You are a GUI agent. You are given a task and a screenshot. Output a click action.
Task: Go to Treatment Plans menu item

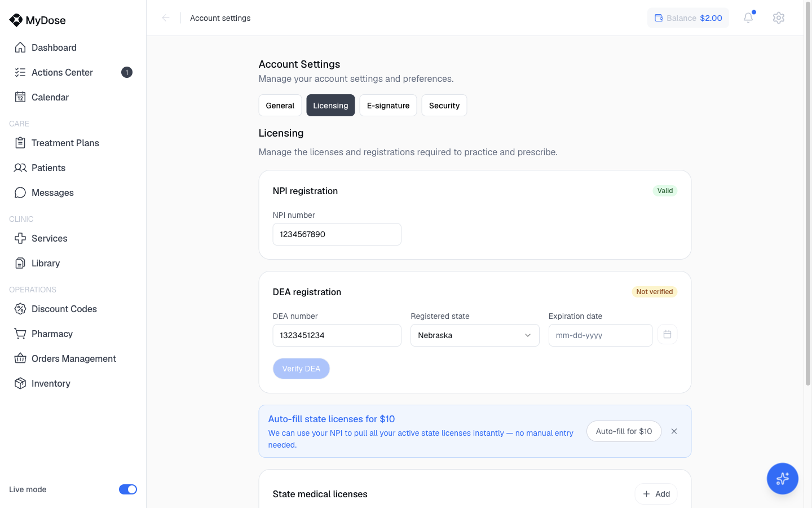[x=73, y=143]
